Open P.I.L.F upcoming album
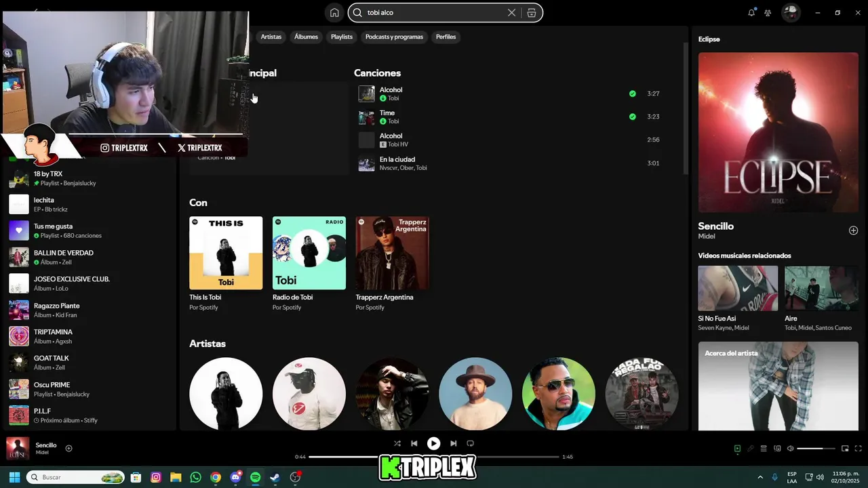868x488 pixels. (88, 415)
